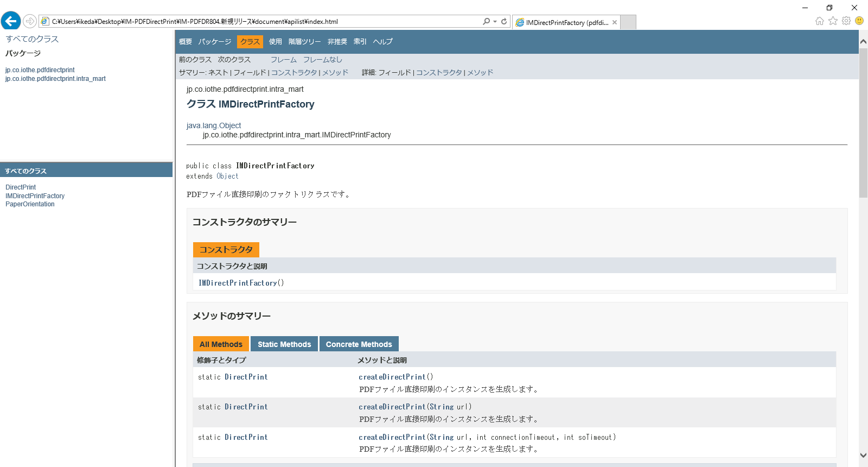The width and height of the screenshot is (868, 467).
Task: Close the IMDirectPrintFactory browser tab
Action: tap(615, 22)
